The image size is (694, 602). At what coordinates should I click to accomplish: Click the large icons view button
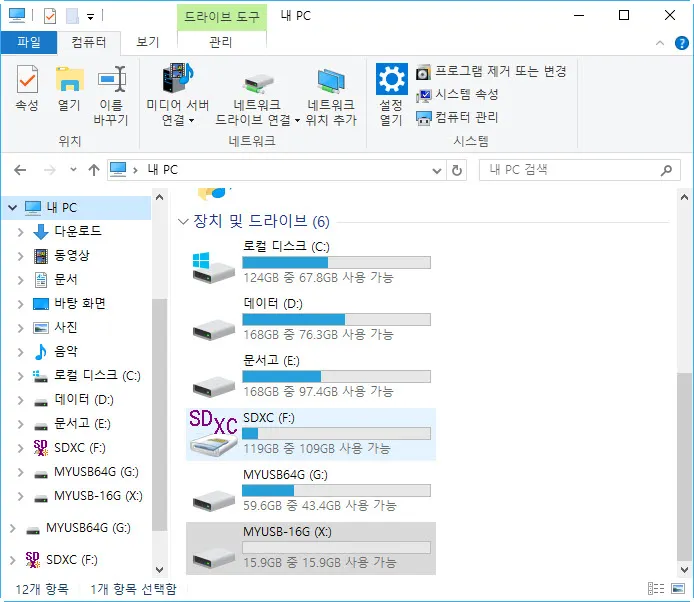(x=678, y=588)
